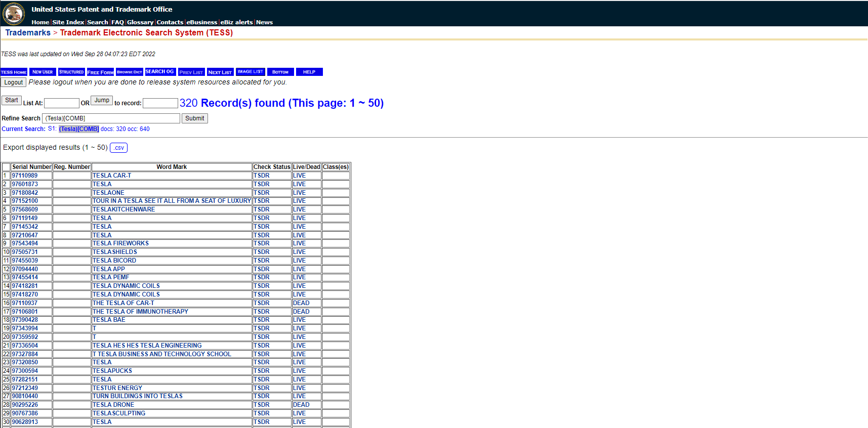Open serial number 97601873
The image size is (868, 428).
[x=25, y=184]
